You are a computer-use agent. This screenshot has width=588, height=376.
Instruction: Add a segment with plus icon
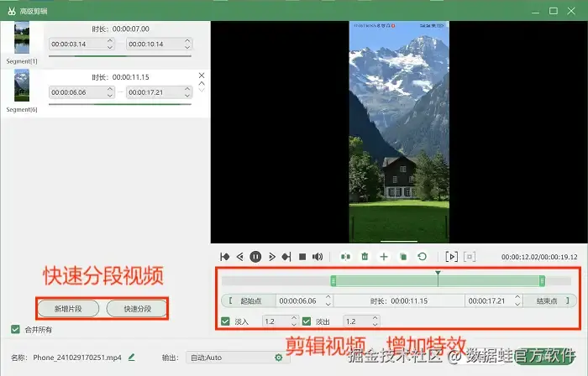[384, 257]
